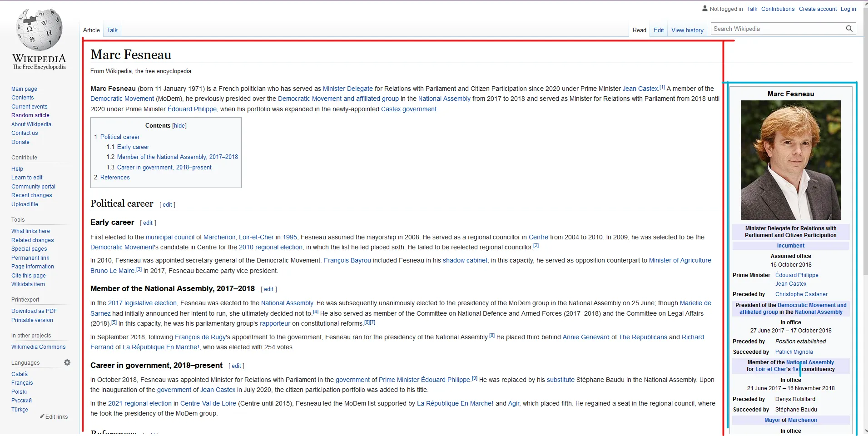This screenshot has height=436, width=868.
Task: Click Create account
Action: pyautogui.click(x=817, y=9)
